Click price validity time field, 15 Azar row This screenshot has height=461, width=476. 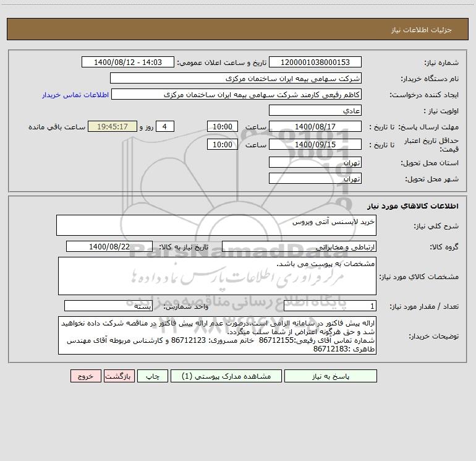[222, 145]
